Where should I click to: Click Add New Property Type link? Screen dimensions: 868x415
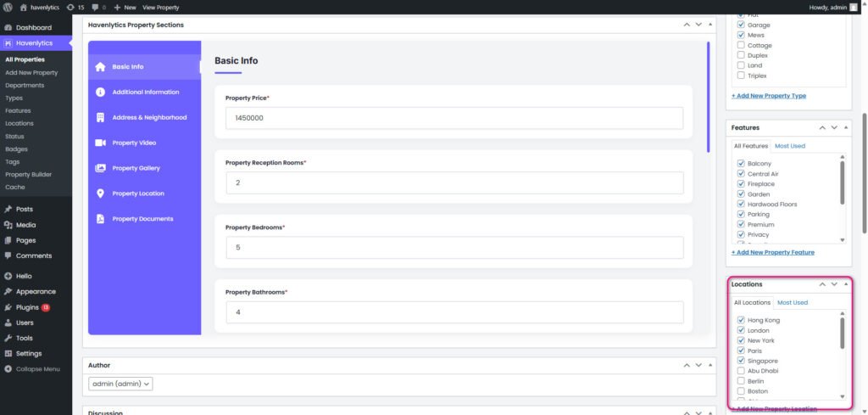point(769,96)
